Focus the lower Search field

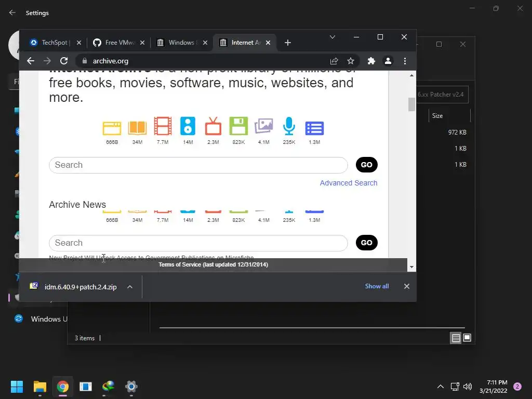198,243
